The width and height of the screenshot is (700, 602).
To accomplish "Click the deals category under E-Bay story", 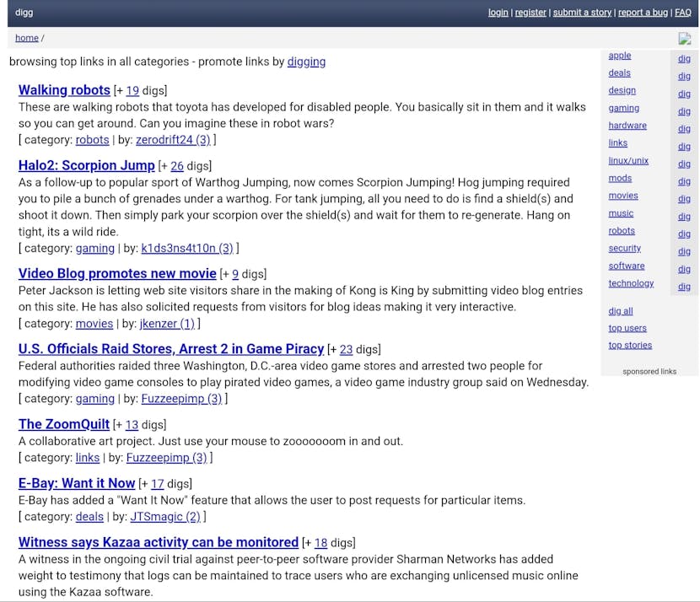I will [89, 516].
